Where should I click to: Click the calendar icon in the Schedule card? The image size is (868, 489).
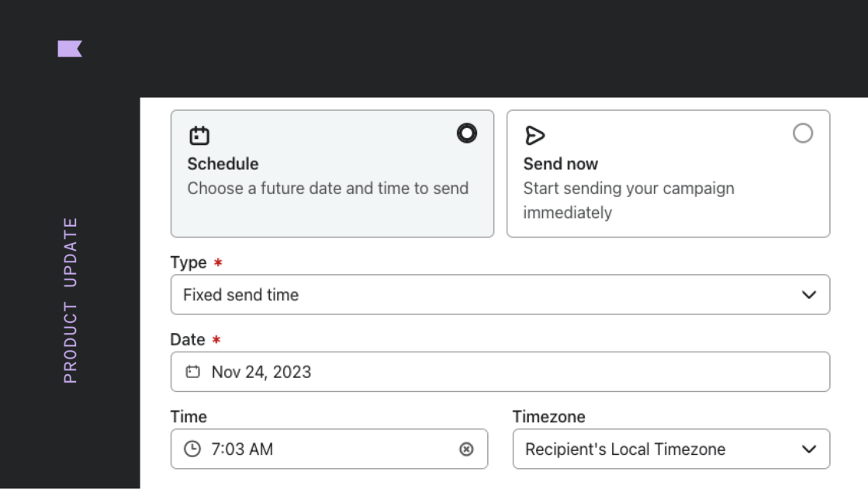(x=201, y=134)
